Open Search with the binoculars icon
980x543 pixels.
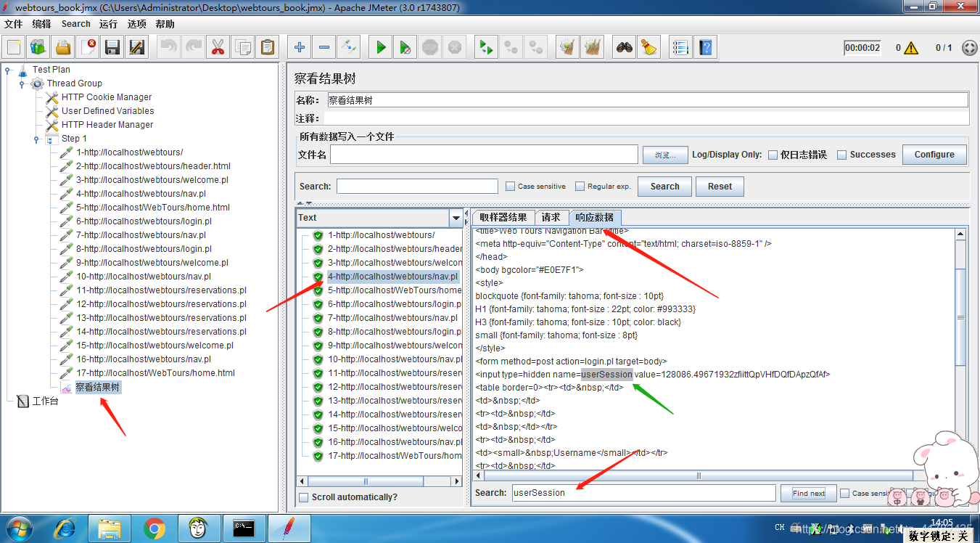coord(624,48)
